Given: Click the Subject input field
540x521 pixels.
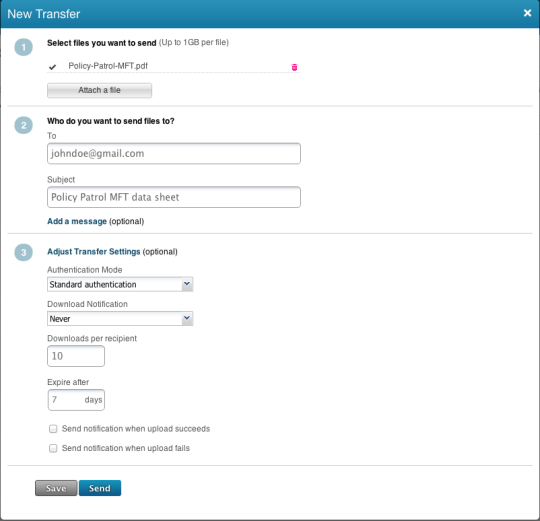Looking at the screenshot, I should coord(174,197).
